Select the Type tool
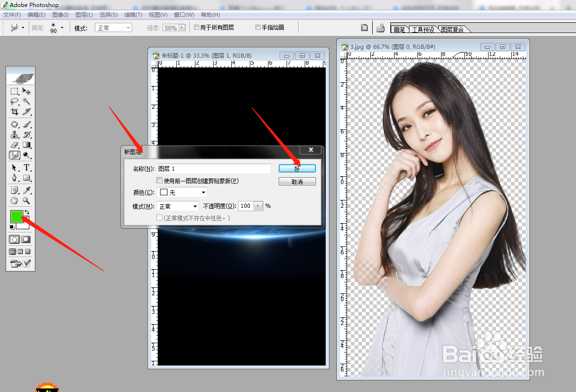The height and width of the screenshot is (392, 576). point(27,167)
